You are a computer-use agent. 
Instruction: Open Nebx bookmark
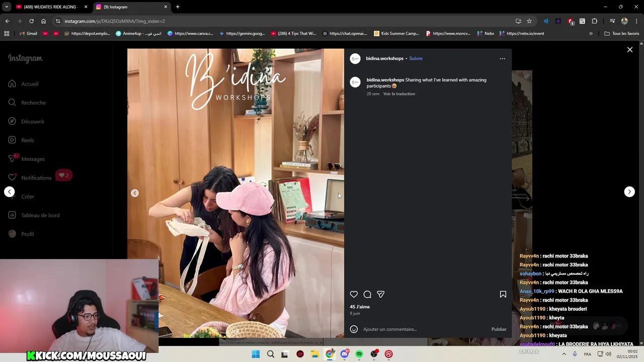click(486, 34)
